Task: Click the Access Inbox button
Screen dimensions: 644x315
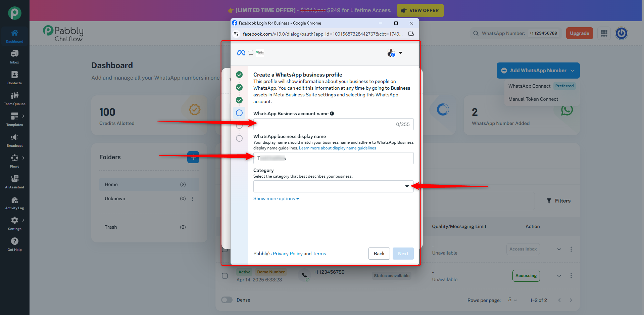Action: [523, 249]
